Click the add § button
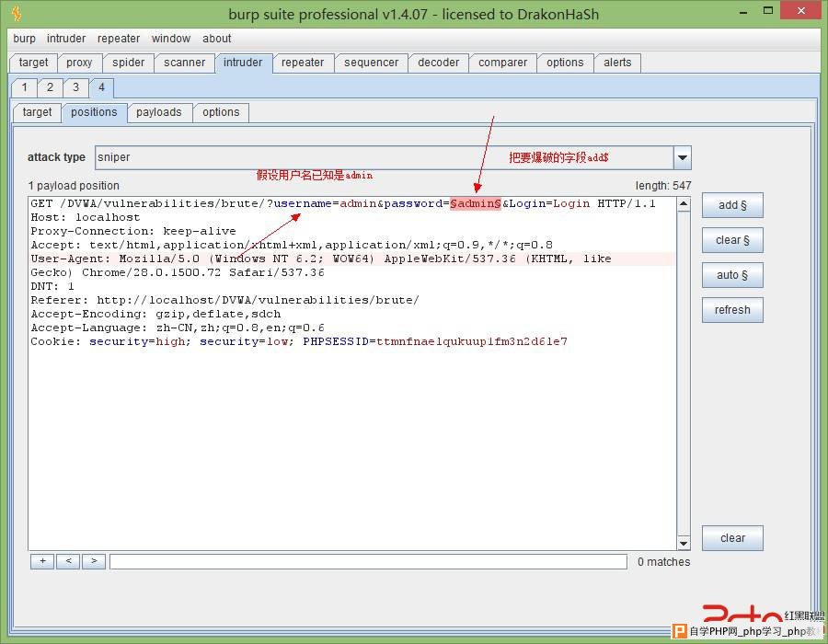Image resolution: width=828 pixels, height=644 pixels. tap(732, 205)
